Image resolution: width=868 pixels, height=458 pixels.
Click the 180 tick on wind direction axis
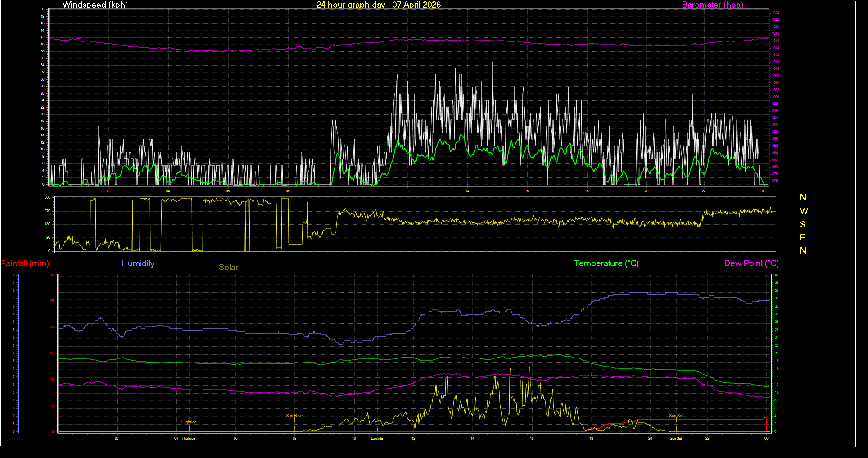(x=47, y=224)
